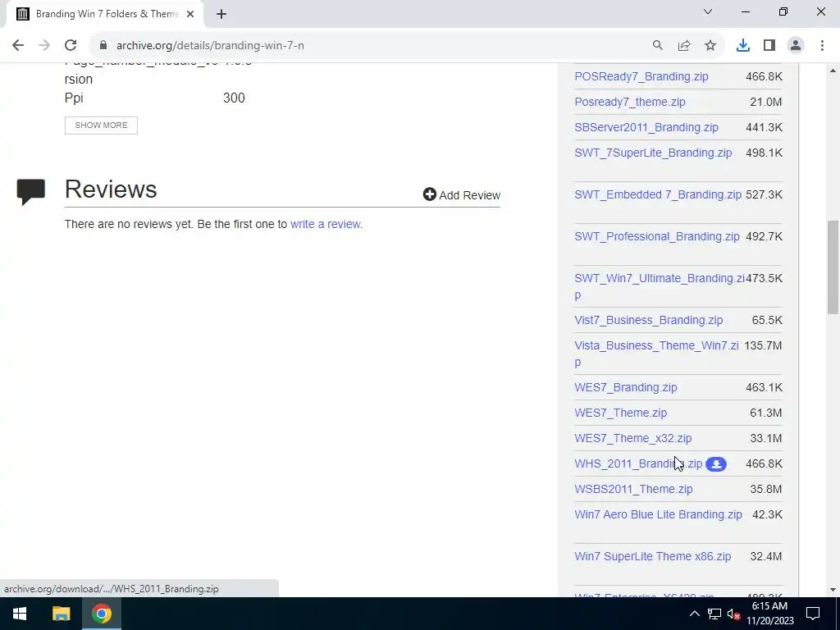Download WSBS2011_Theme.zip

(x=633, y=489)
